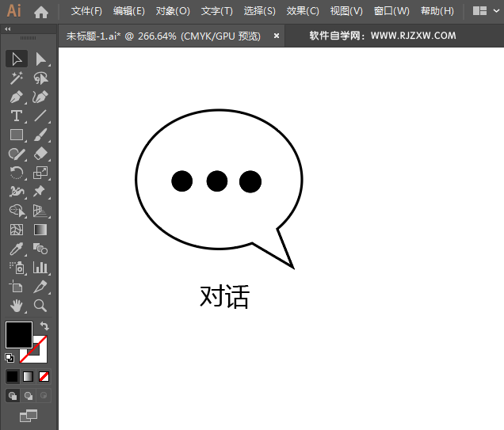Choose the Eyedropper tool
The image size is (504, 430).
click(x=16, y=249)
